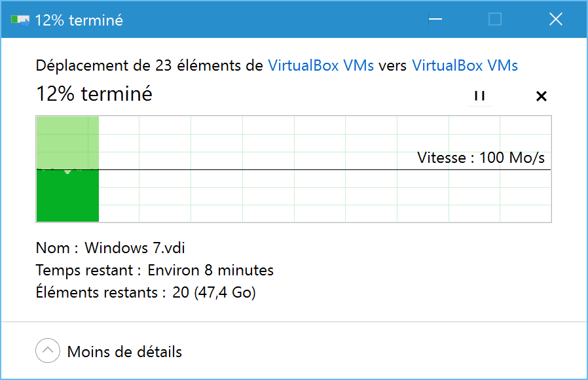Click the 'Moins de détails' label
The height and width of the screenshot is (380, 588).
click(124, 352)
